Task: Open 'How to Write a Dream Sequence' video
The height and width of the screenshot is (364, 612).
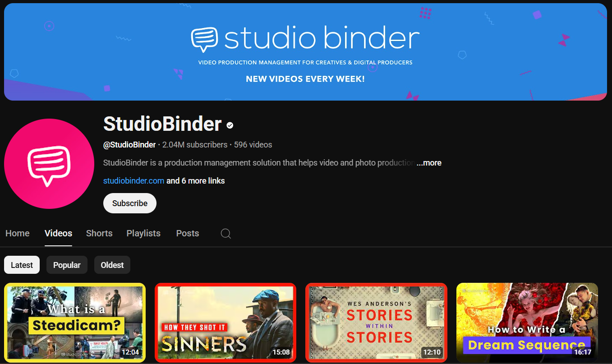Action: (527, 323)
